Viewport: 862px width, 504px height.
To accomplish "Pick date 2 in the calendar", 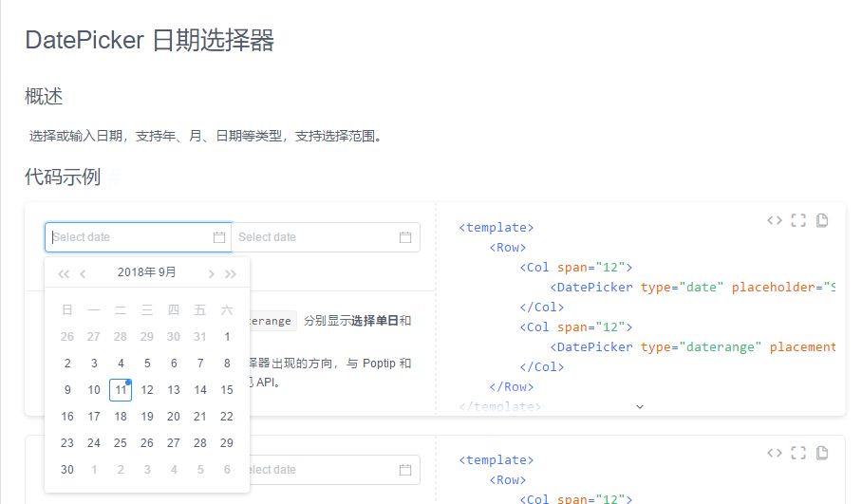I will point(67,364).
